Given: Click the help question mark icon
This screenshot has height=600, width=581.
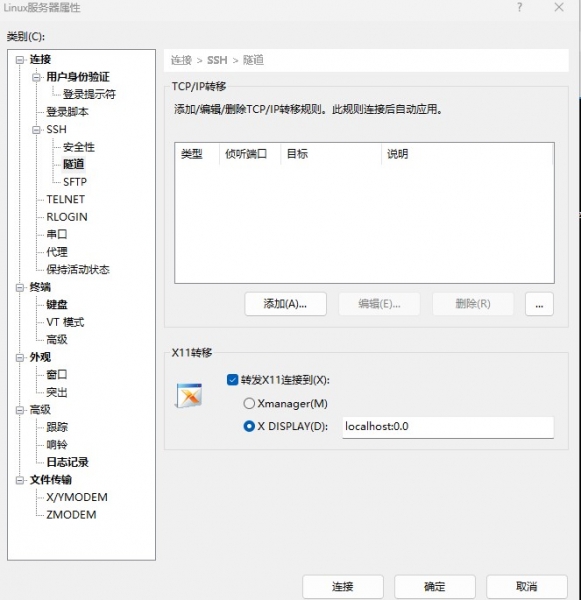Looking at the screenshot, I should (519, 7).
